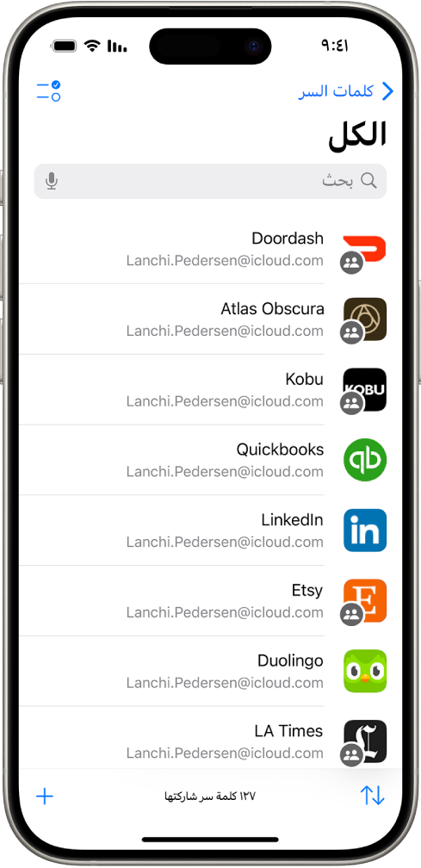Tap the LA Times app icon
This screenshot has width=421, height=868.
point(364,741)
